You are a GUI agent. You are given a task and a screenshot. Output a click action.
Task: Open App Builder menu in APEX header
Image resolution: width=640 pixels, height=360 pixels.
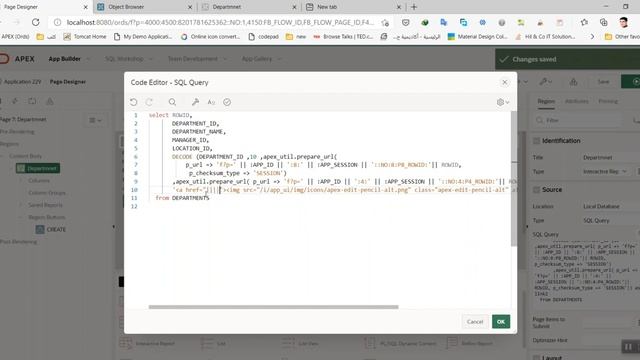pos(69,59)
